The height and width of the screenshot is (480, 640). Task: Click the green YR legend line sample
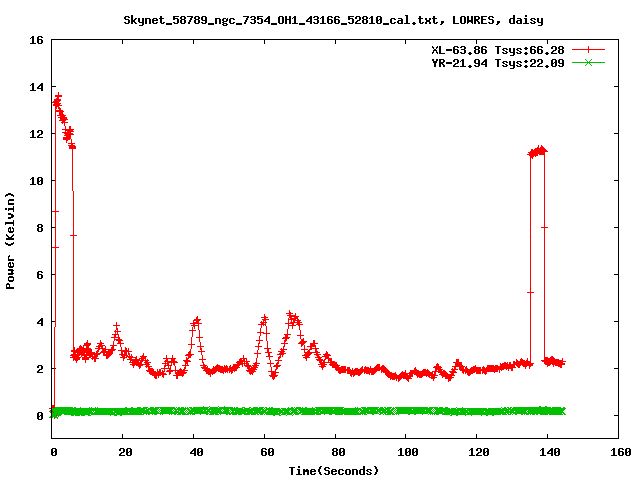coord(588,62)
